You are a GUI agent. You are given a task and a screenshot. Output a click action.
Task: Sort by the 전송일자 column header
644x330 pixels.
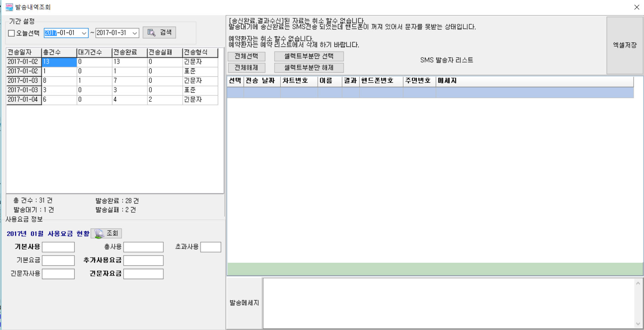click(x=23, y=52)
